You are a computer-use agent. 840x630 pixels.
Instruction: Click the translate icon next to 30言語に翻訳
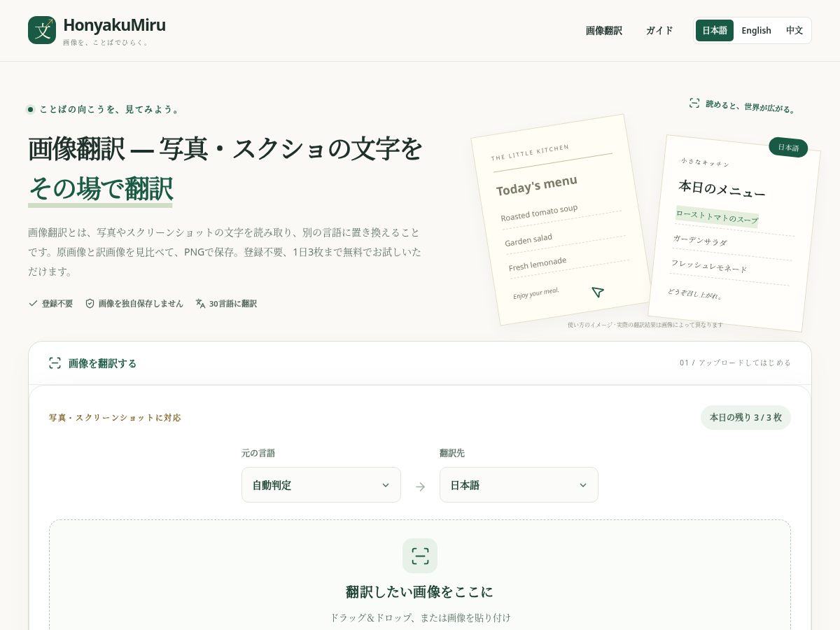pyautogui.click(x=200, y=303)
